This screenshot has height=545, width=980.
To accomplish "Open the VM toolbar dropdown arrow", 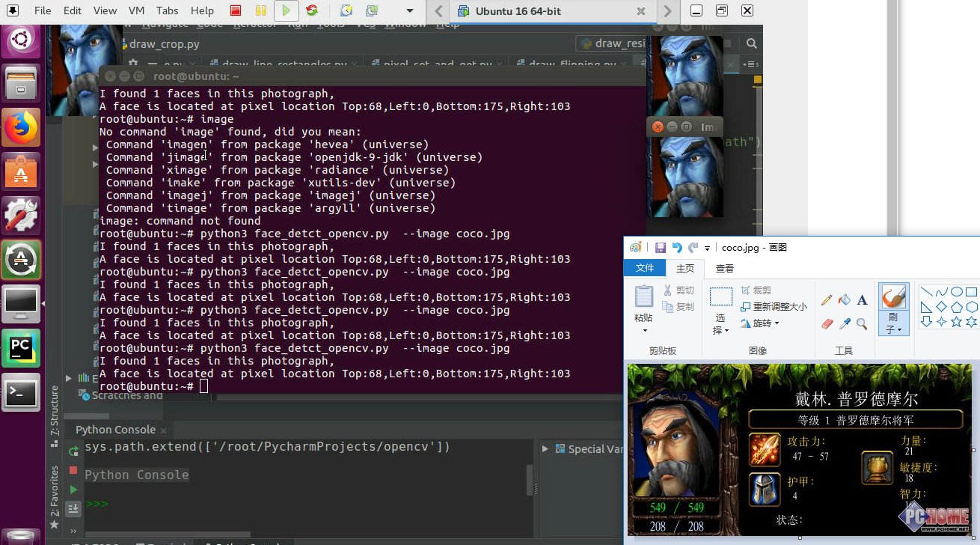I will pyautogui.click(x=409, y=10).
